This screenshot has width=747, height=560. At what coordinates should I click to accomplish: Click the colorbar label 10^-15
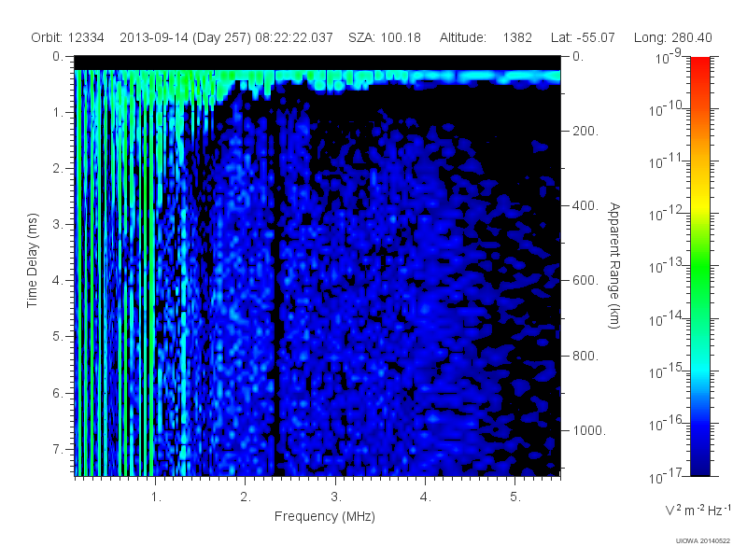tap(666, 371)
